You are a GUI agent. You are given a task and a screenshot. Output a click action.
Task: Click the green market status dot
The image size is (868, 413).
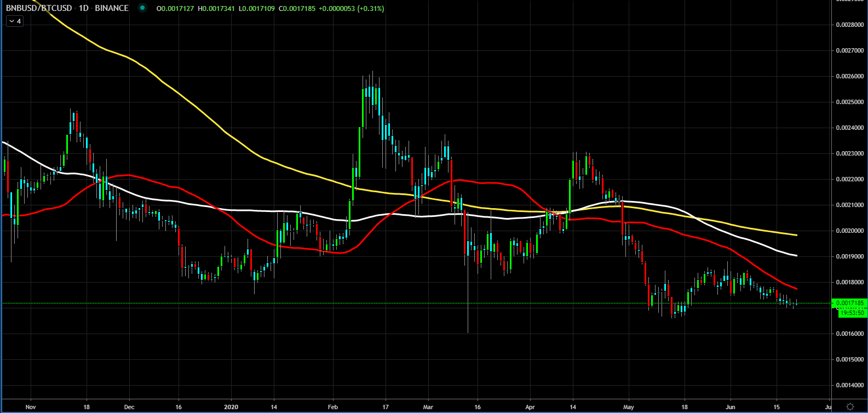pos(143,8)
